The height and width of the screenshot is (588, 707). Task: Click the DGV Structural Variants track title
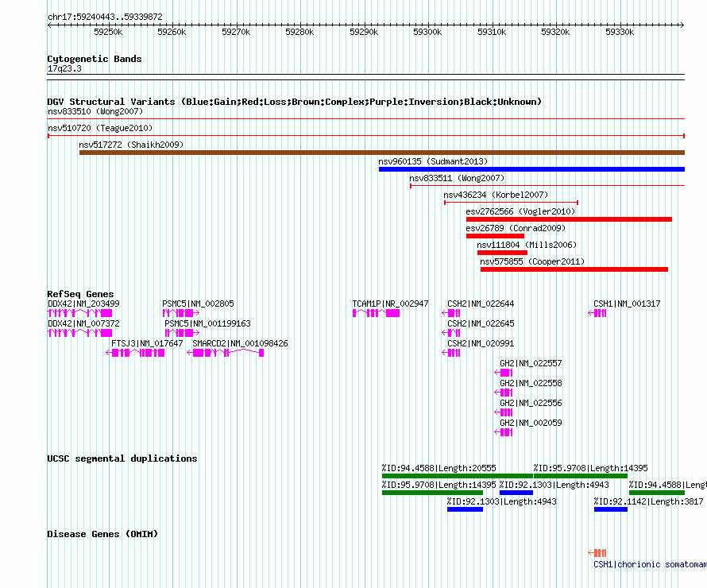(x=295, y=102)
